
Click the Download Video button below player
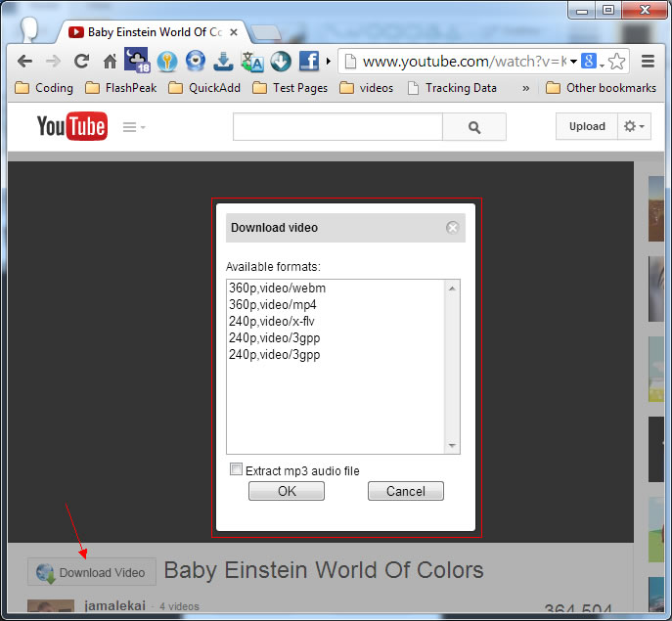[92, 572]
